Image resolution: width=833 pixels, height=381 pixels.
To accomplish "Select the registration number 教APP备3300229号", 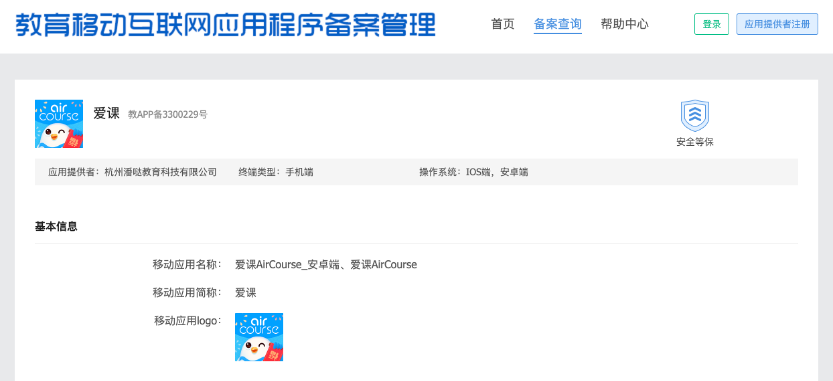I will 167,114.
